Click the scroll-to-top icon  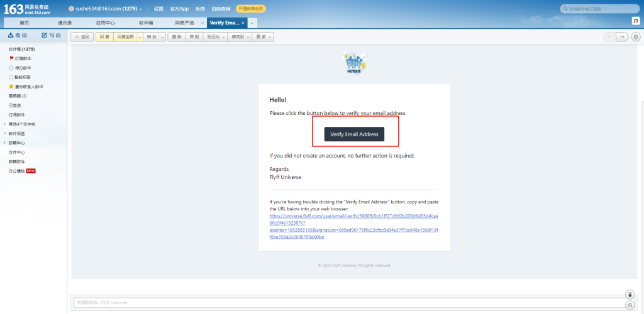coord(630,295)
